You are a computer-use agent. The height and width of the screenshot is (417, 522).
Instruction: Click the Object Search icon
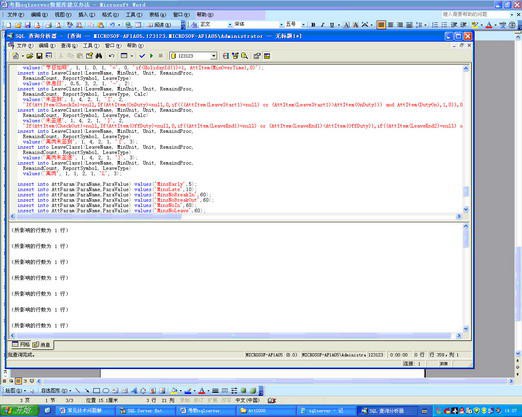(x=245, y=56)
